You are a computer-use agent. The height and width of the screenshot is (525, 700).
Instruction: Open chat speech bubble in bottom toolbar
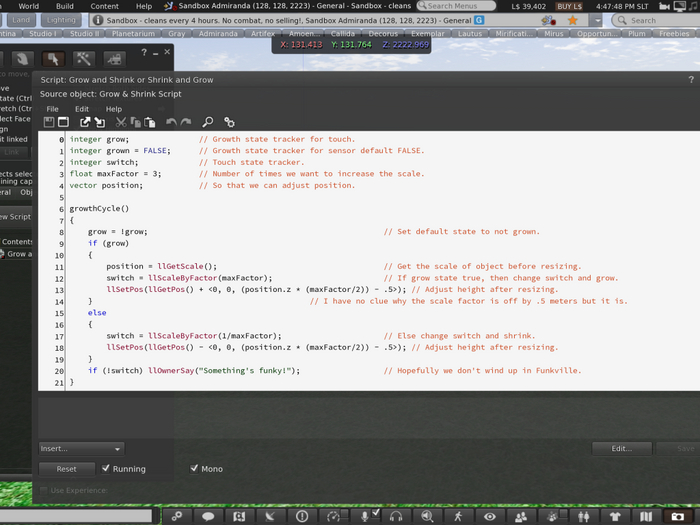coord(208,516)
